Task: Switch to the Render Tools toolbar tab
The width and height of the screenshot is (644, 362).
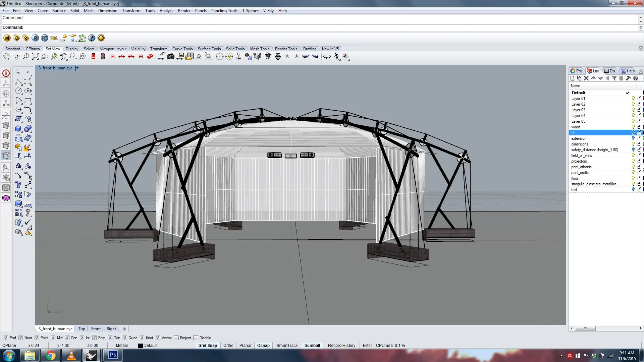Action: [286, 49]
